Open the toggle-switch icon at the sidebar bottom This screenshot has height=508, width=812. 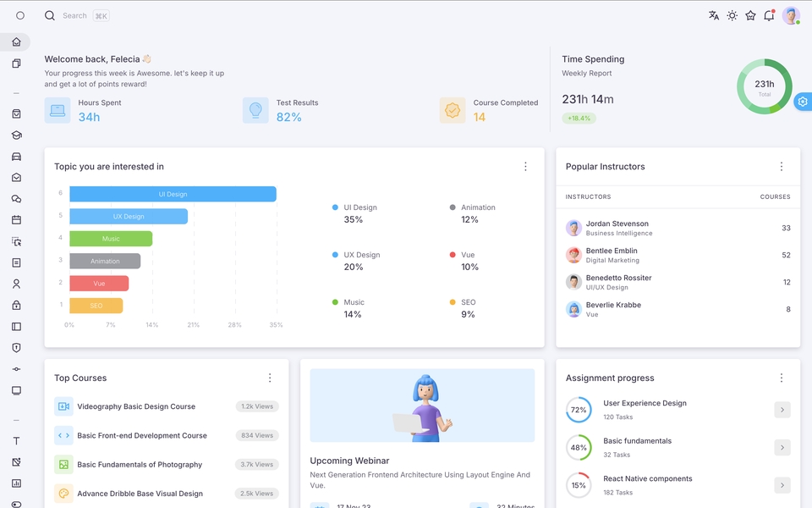[16, 504]
